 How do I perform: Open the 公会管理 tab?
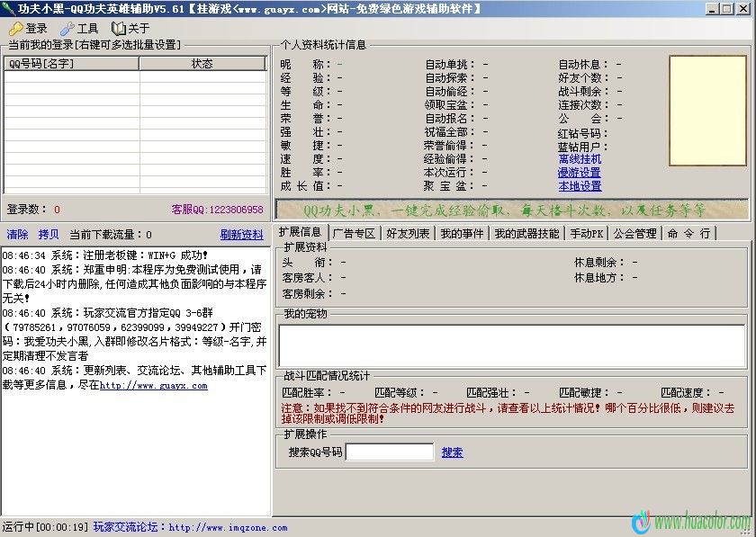634,233
